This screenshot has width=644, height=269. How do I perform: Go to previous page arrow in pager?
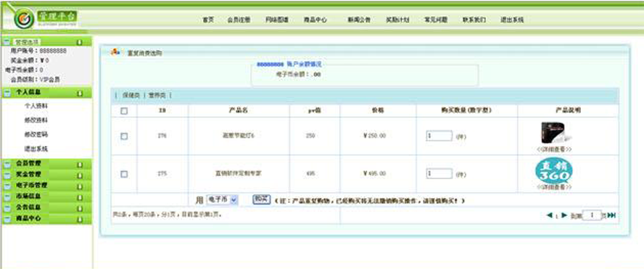(x=550, y=215)
